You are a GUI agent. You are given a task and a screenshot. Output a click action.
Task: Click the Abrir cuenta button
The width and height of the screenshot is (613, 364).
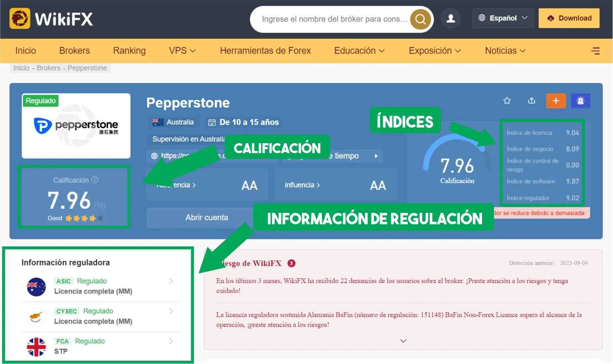(x=207, y=218)
